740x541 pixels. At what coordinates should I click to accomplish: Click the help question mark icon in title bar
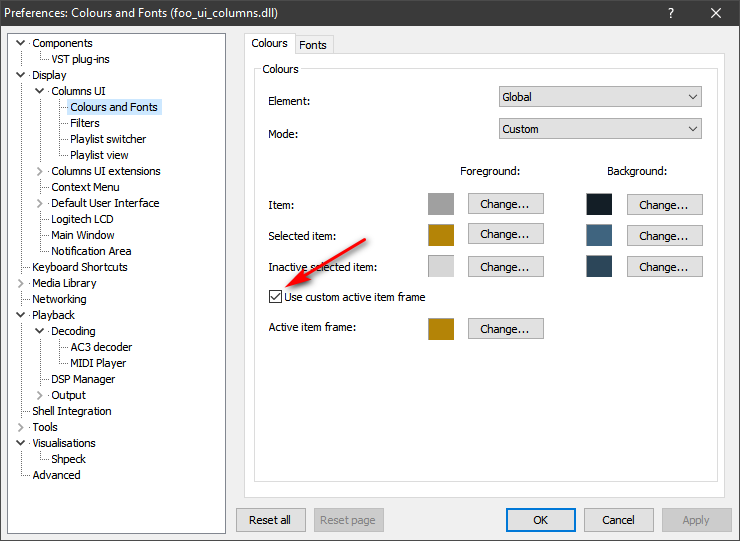669,13
